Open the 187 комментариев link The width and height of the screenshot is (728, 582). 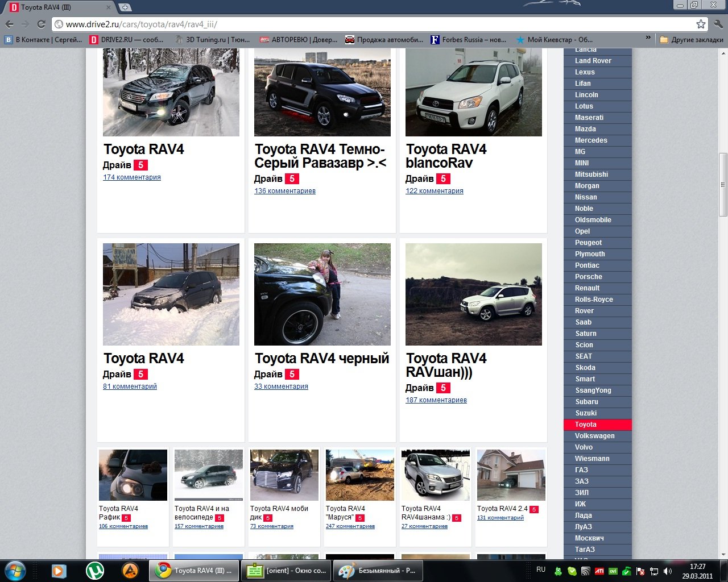436,400
